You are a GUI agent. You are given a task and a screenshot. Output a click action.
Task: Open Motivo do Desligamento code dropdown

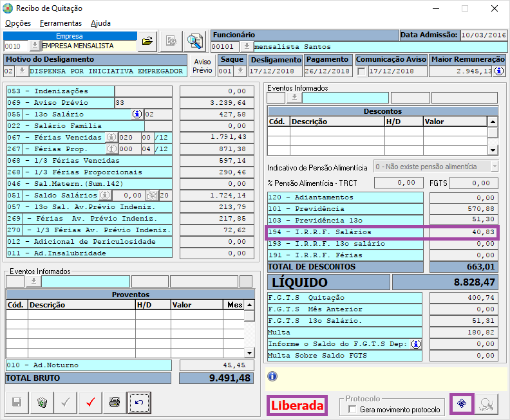coord(22,71)
